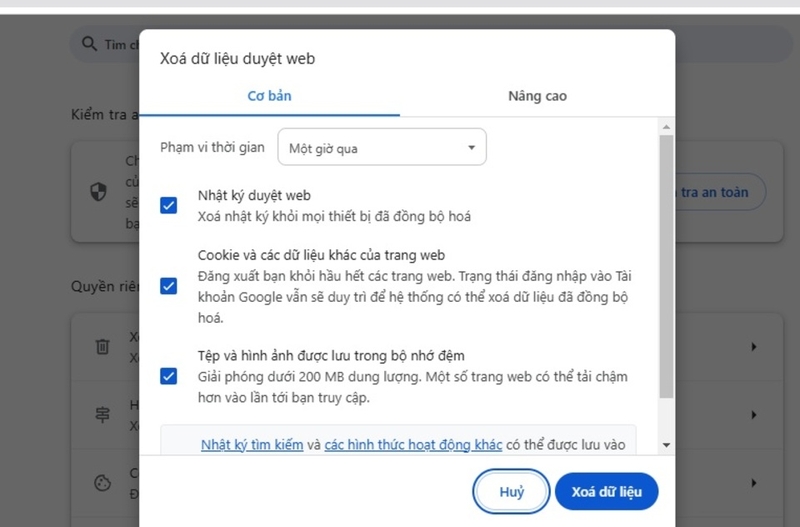Click the Nhật ký duyệt web label text

coord(254,195)
